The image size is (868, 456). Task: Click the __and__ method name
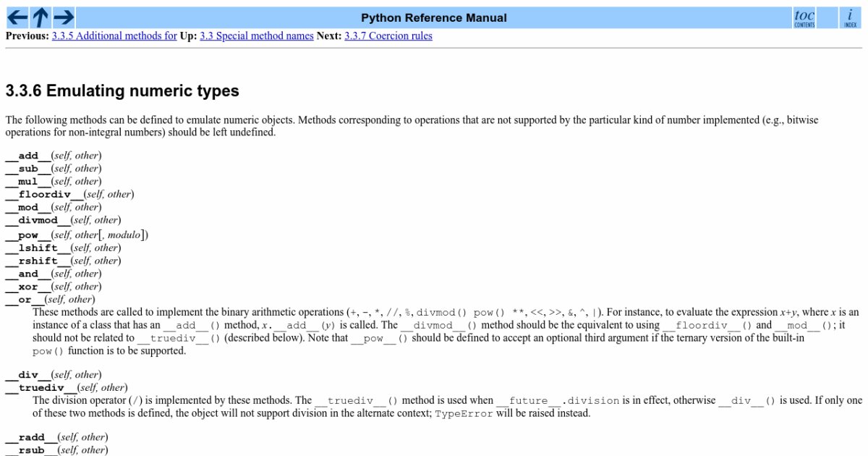point(28,274)
